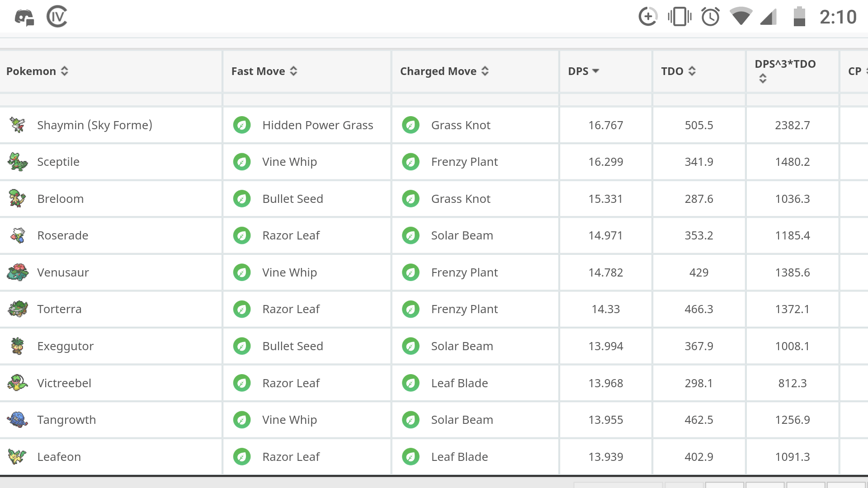Select the Victreebel name cell
This screenshot has height=488, width=868.
click(x=64, y=383)
